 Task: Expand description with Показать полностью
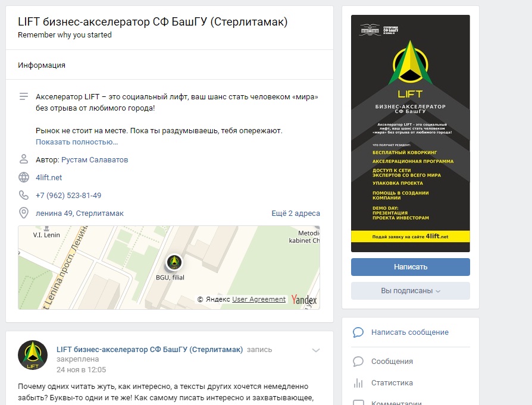pyautogui.click(x=77, y=142)
